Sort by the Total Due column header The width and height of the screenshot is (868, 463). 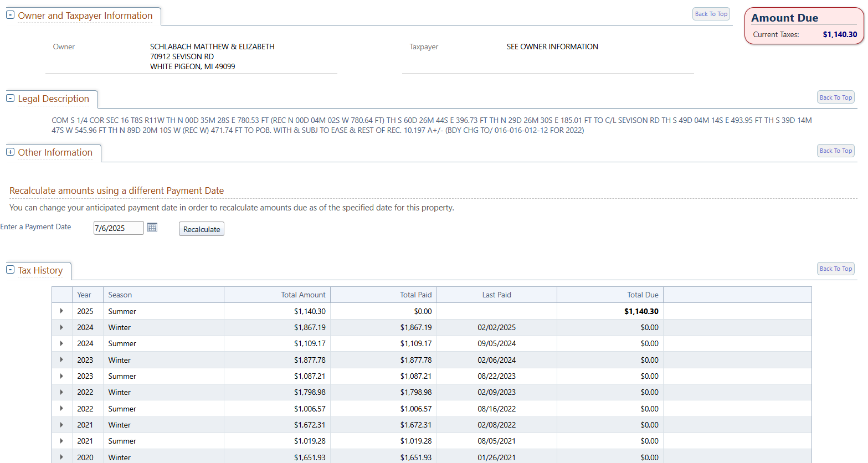point(643,295)
